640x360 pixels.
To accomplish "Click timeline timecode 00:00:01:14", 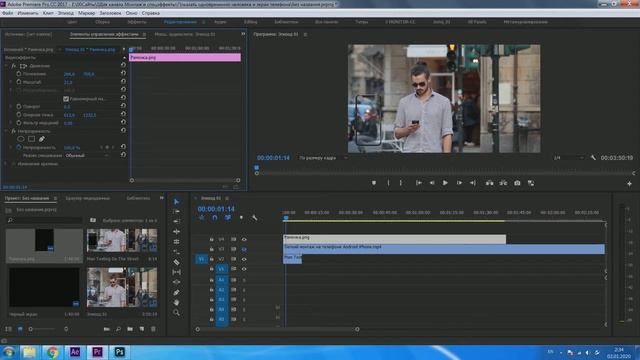I will pos(216,209).
